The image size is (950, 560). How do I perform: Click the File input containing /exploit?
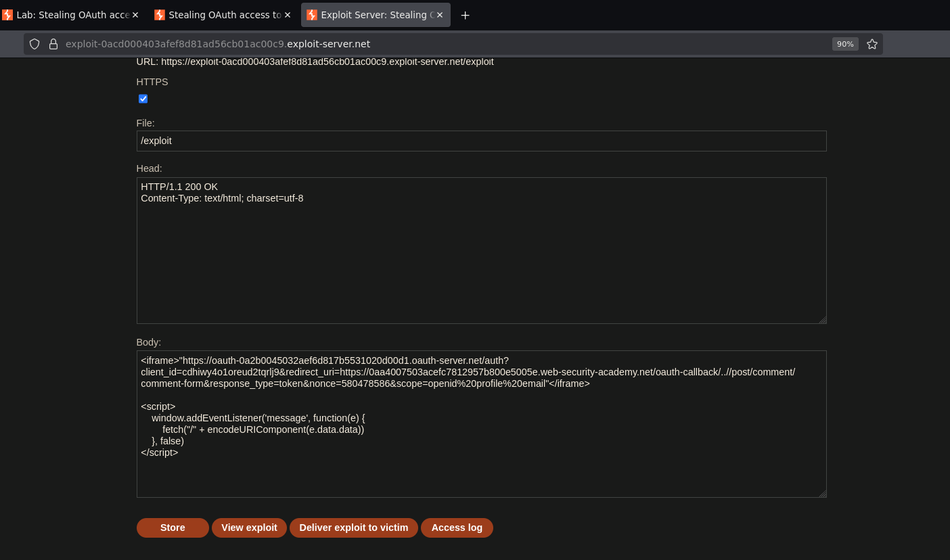pyautogui.click(x=481, y=141)
